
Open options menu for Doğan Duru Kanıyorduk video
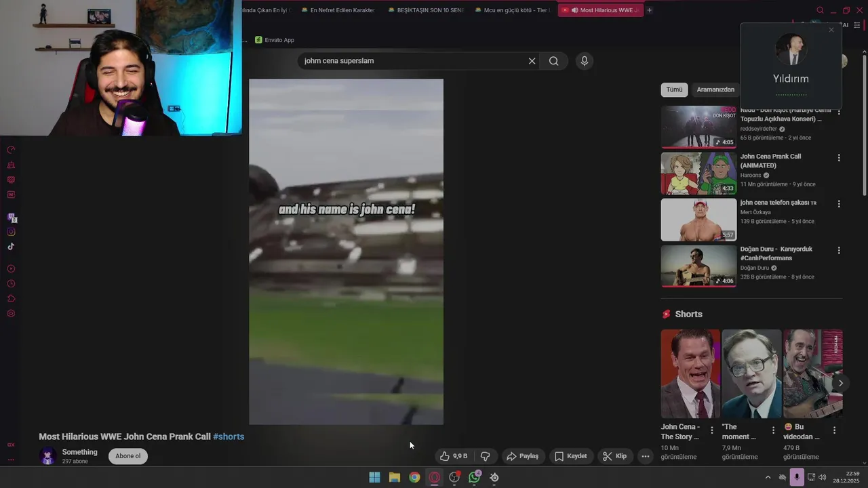click(839, 250)
